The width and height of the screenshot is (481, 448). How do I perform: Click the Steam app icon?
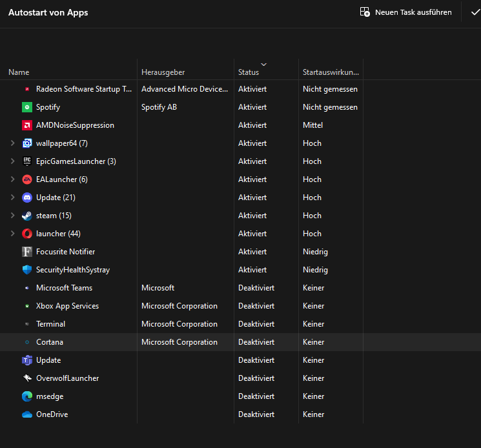(x=27, y=216)
